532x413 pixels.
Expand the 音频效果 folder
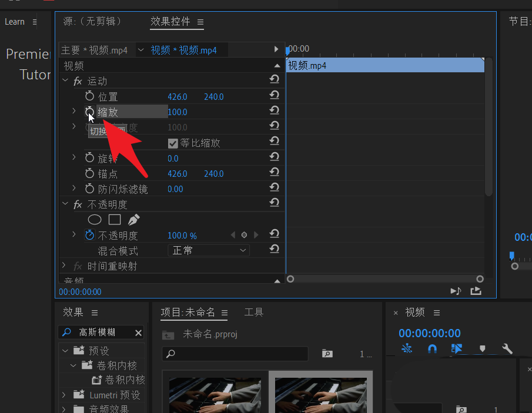click(64, 408)
